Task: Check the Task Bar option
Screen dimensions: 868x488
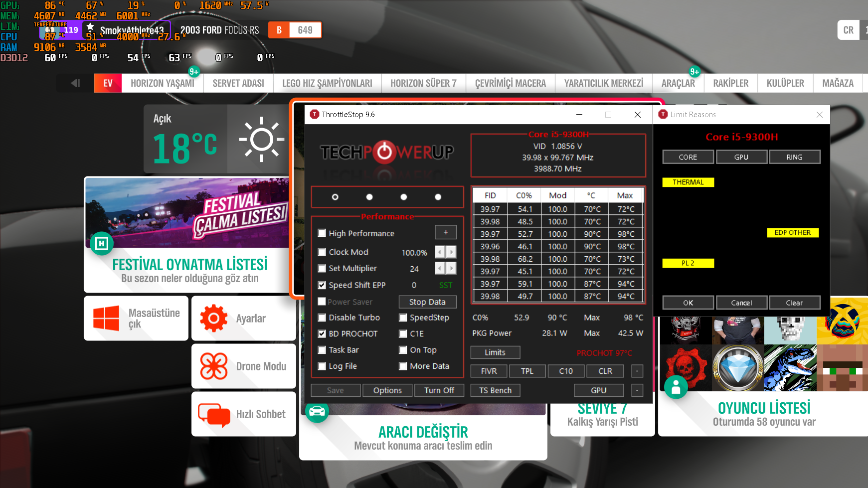Action: point(322,350)
